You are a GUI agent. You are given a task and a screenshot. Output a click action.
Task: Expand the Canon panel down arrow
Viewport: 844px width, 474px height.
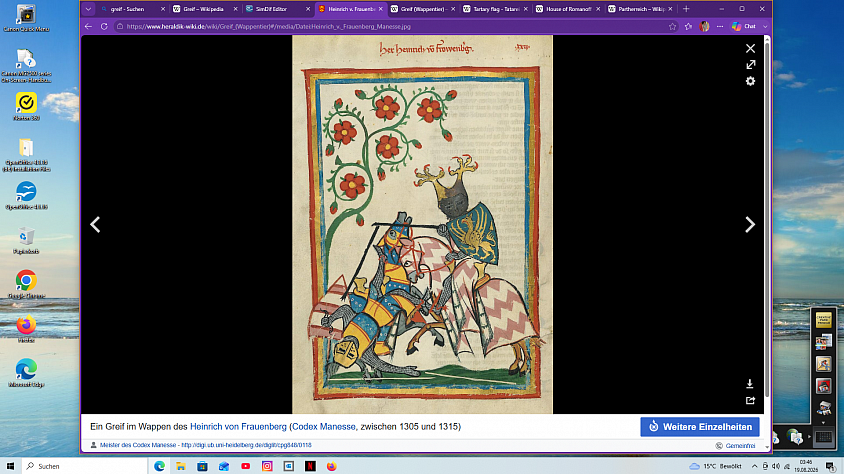click(823, 423)
